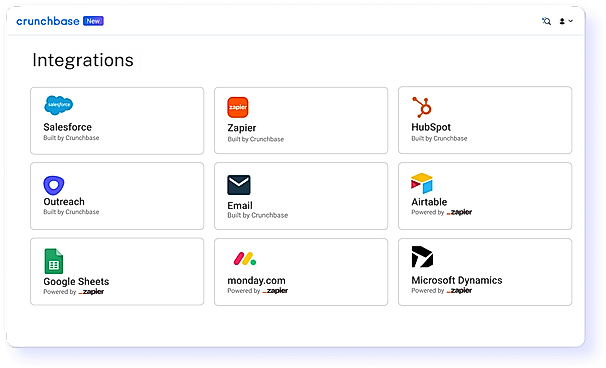Viewport: 606px width, 368px height.
Task: Click the Airtable logo icon
Action: [422, 183]
